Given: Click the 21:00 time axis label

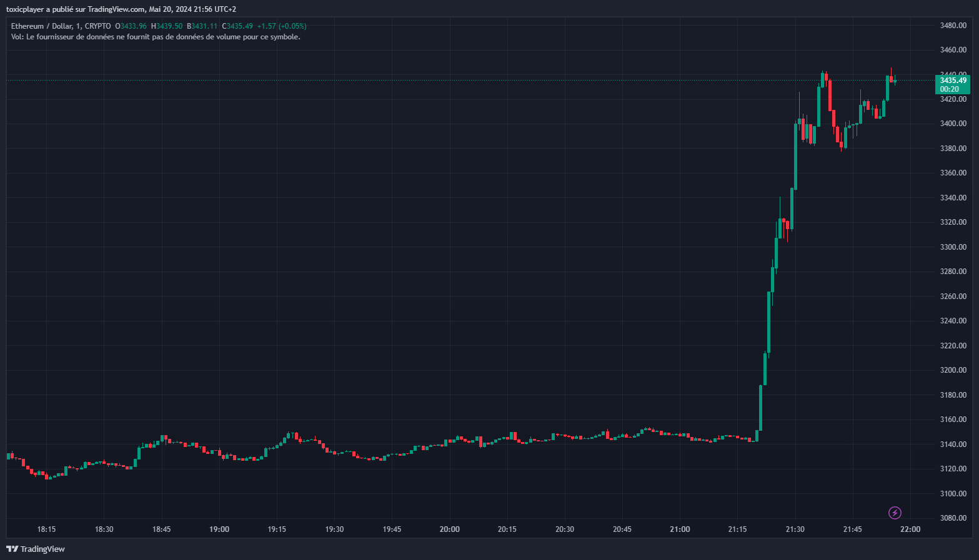Looking at the screenshot, I should click(680, 529).
